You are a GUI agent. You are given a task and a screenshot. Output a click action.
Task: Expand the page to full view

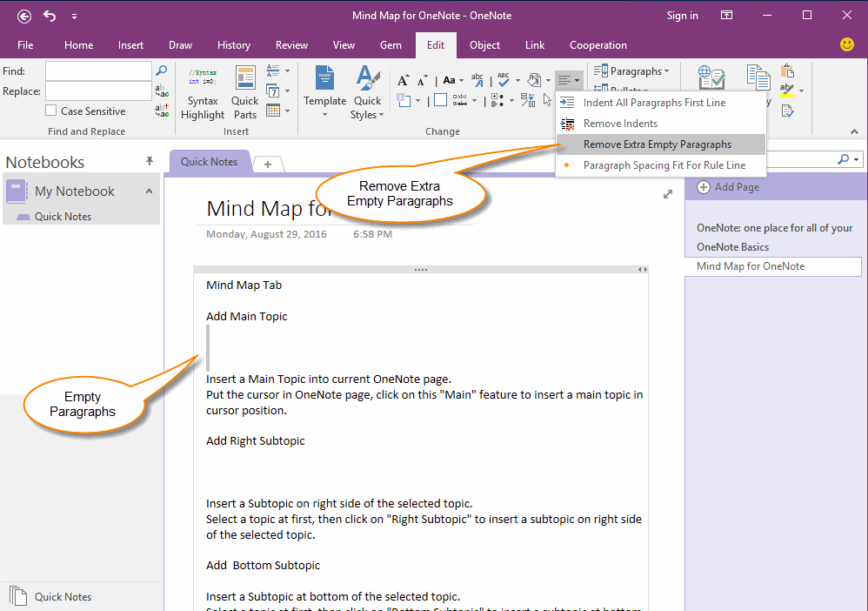coord(668,194)
